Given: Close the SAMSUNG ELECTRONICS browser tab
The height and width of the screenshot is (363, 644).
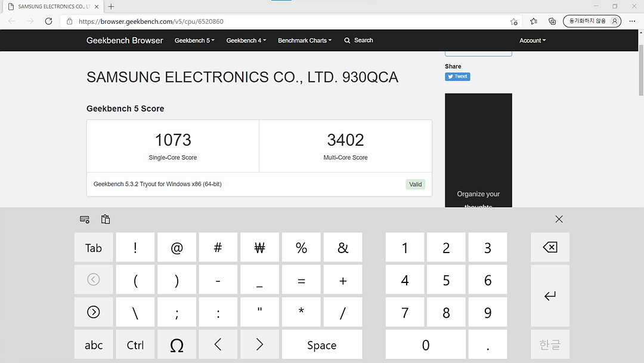Looking at the screenshot, I should [97, 7].
